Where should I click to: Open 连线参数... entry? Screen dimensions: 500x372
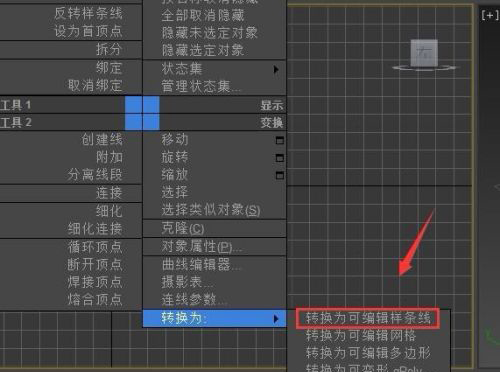click(x=194, y=300)
